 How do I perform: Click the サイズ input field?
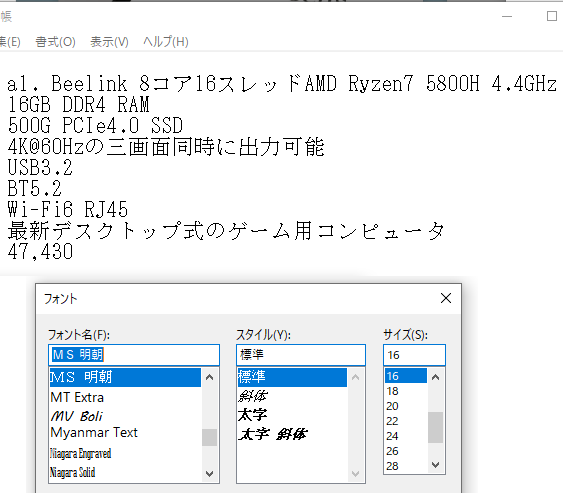(414, 355)
